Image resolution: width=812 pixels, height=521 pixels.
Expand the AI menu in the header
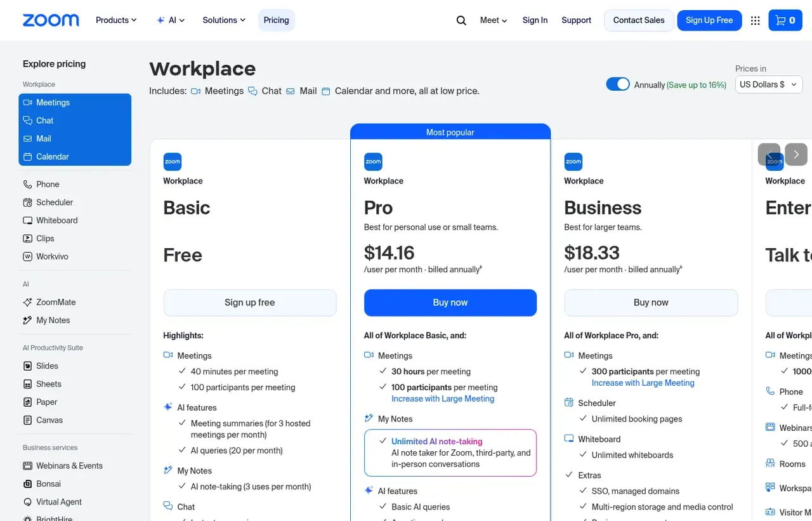pyautogui.click(x=171, y=20)
